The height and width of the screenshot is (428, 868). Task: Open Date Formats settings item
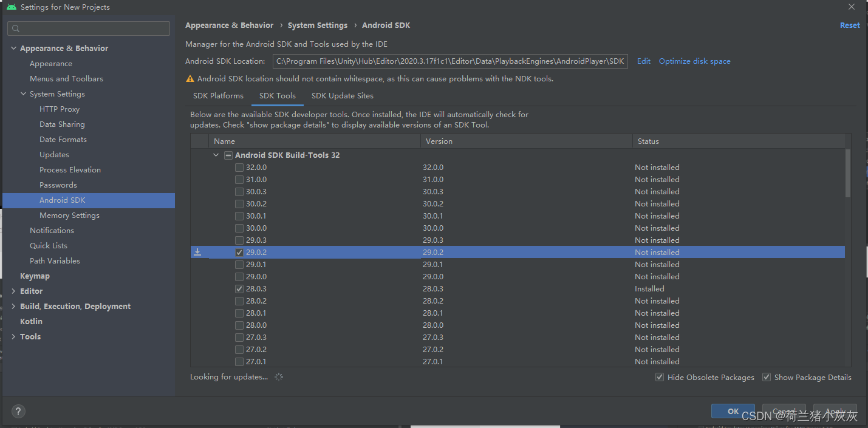(x=63, y=140)
